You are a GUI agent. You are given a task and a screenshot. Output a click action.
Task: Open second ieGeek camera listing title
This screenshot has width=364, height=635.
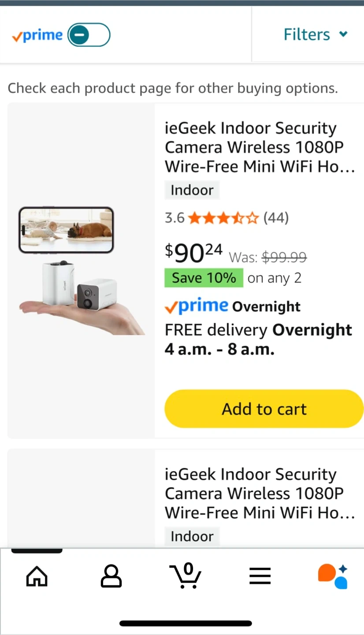(260, 493)
